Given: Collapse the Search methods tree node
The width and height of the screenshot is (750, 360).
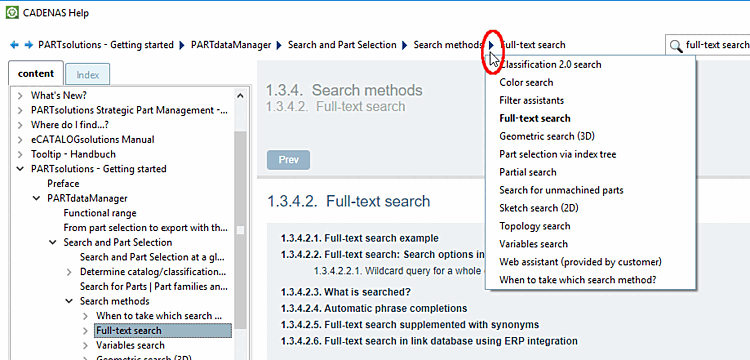Looking at the screenshot, I should (69, 301).
